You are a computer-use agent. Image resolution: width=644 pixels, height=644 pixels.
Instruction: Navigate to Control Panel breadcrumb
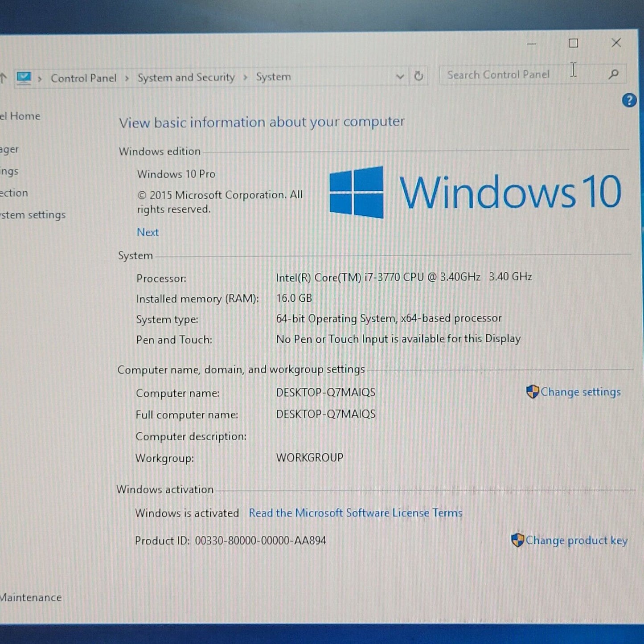pos(83,78)
